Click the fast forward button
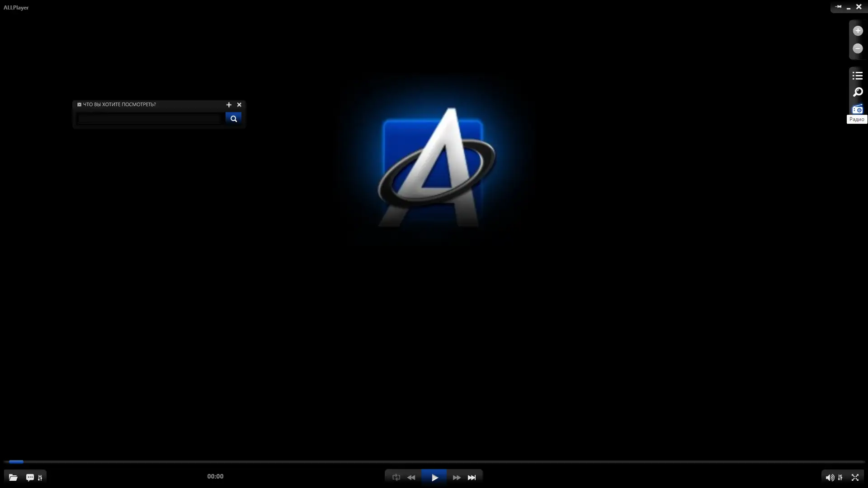 coord(457,478)
